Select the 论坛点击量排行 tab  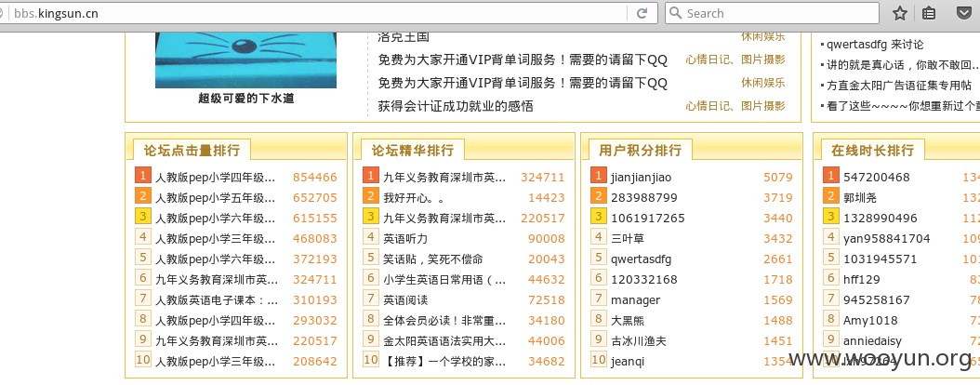tap(192, 151)
